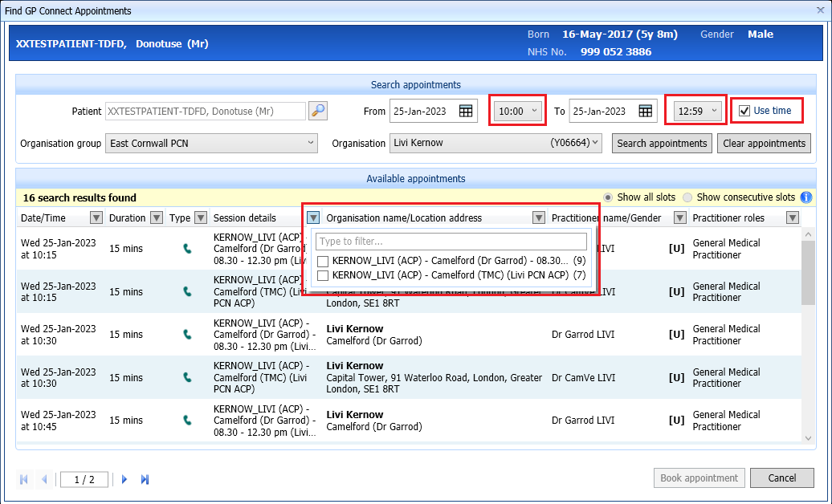Image resolution: width=832 pixels, height=504 pixels.
Task: Jump to the last results page
Action: (145, 480)
